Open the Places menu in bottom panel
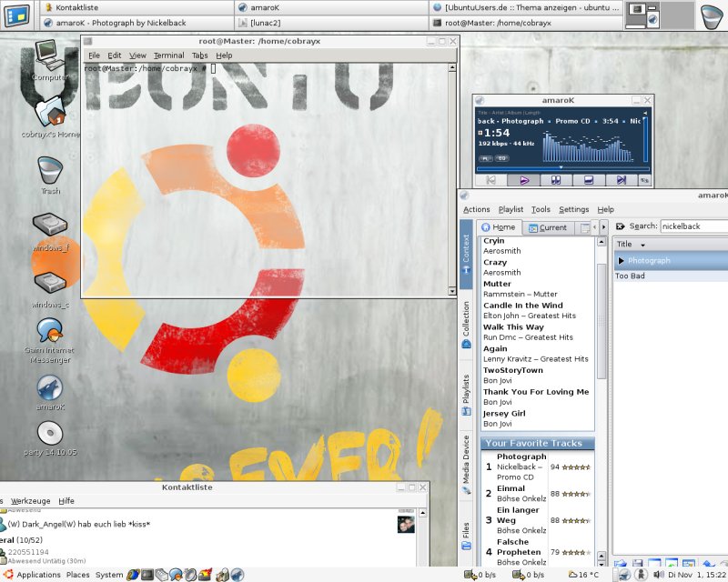The height and width of the screenshot is (582, 728). tap(77, 575)
